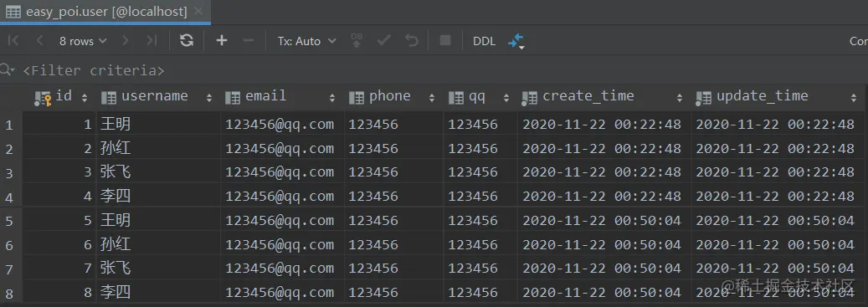This screenshot has width=868, height=307.
Task: Commit the transaction with the checkmark icon
Action: pyautogui.click(x=383, y=40)
